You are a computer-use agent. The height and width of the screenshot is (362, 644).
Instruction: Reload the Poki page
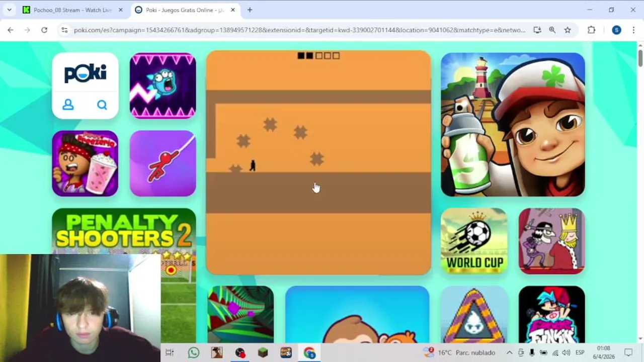coord(44,30)
